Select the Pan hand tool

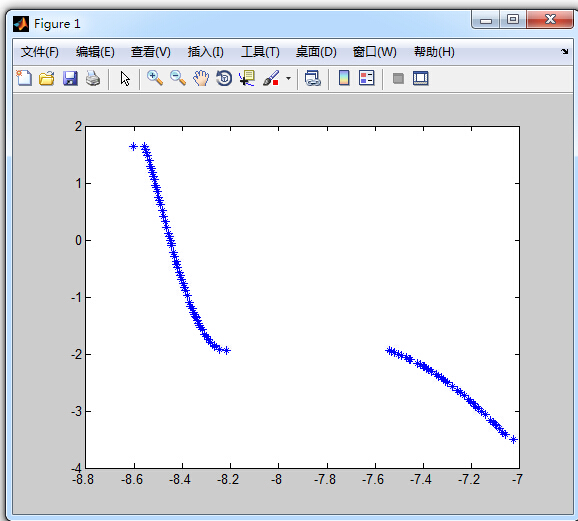coord(201,78)
